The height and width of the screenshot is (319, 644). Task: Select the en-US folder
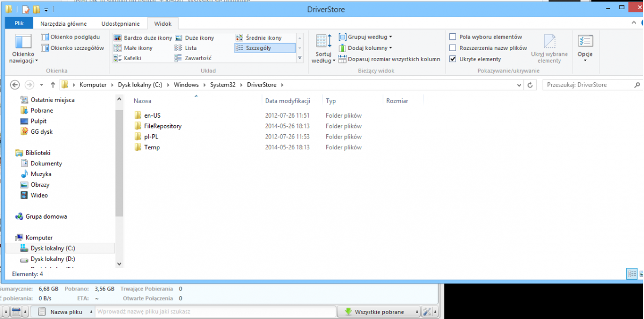(x=152, y=115)
